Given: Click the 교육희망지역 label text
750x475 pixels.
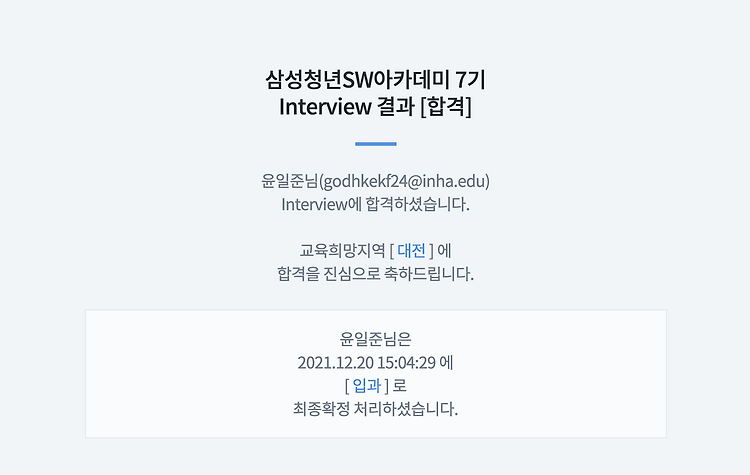Looking at the screenshot, I should tap(342, 250).
